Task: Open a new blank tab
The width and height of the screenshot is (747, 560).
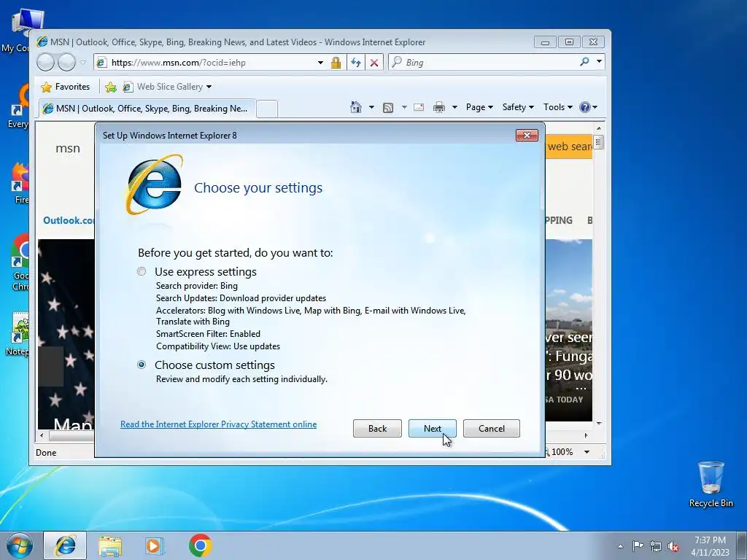Action: (267, 109)
